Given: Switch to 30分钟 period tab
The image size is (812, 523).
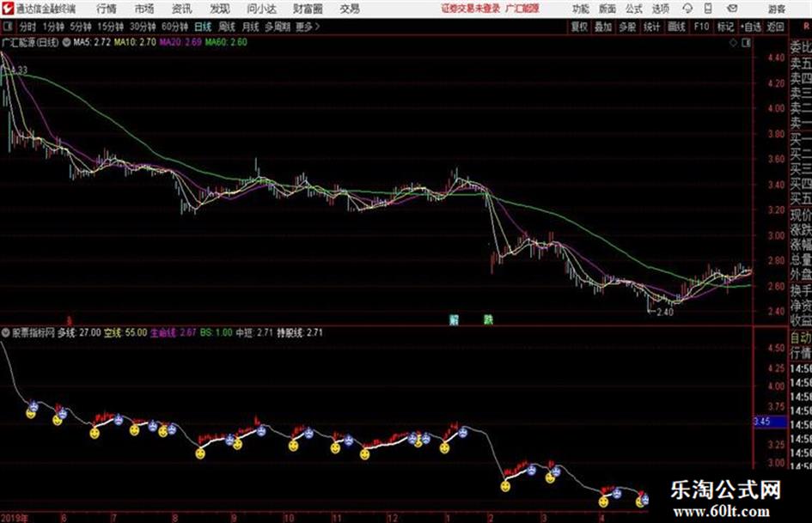Looking at the screenshot, I should click(143, 27).
